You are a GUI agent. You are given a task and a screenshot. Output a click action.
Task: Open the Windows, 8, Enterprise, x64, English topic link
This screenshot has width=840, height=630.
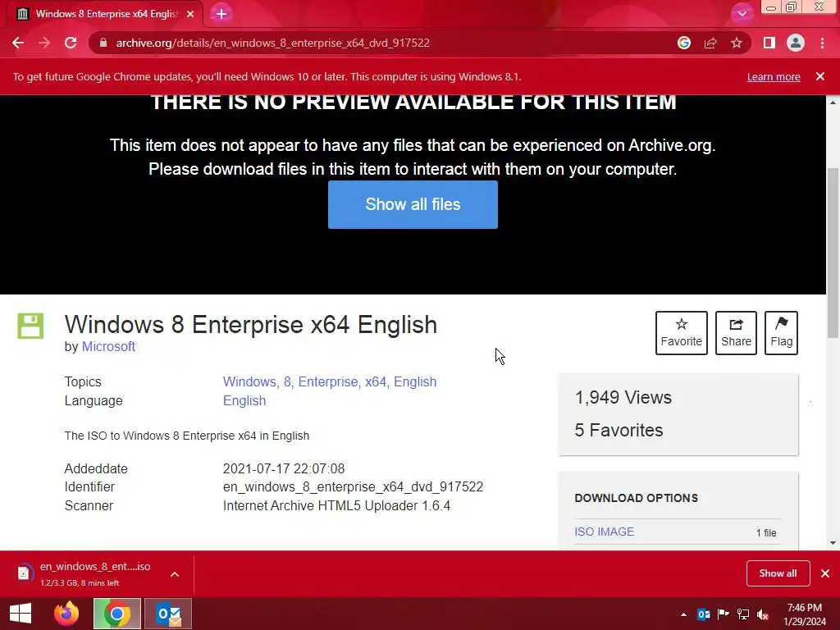tap(330, 382)
